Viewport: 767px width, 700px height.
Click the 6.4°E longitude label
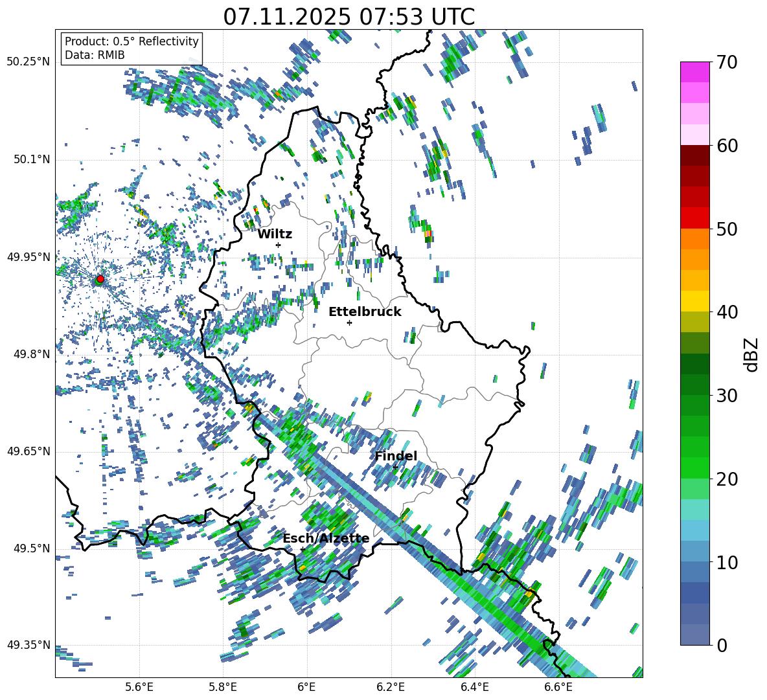coord(474,687)
